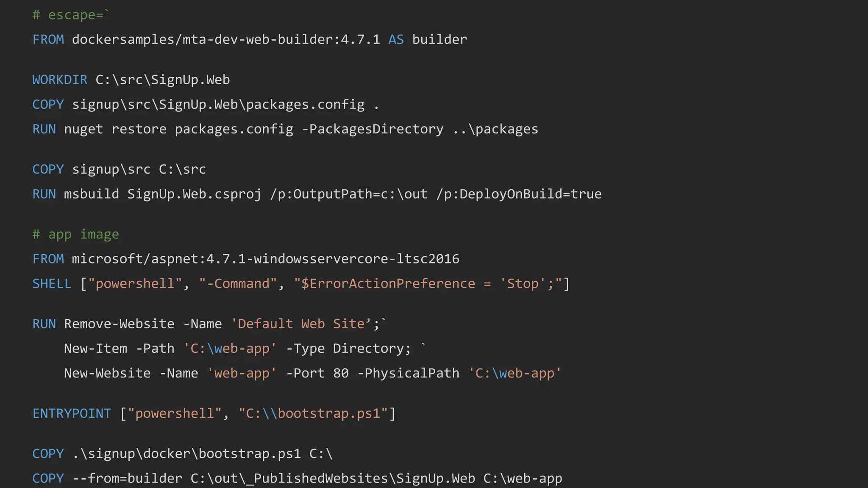The width and height of the screenshot is (868, 488).
Task: Click '/p:DeployOnBuild=true' parameter
Action: 519,194
